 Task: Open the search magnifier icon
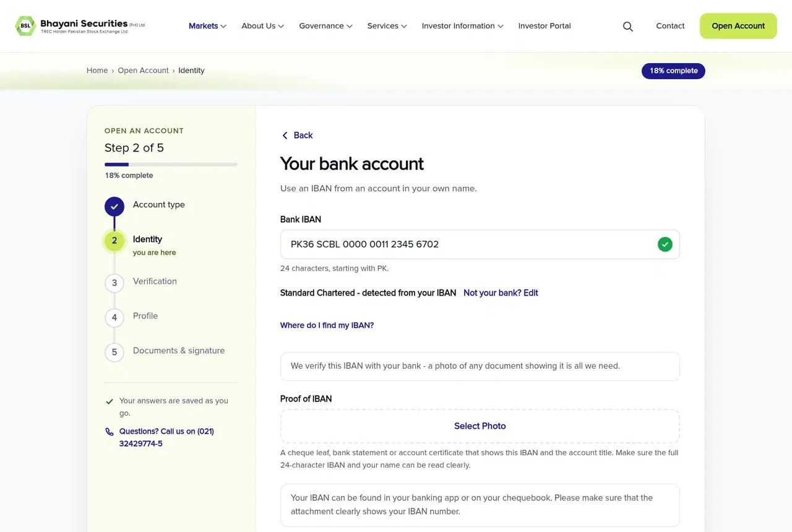point(628,26)
